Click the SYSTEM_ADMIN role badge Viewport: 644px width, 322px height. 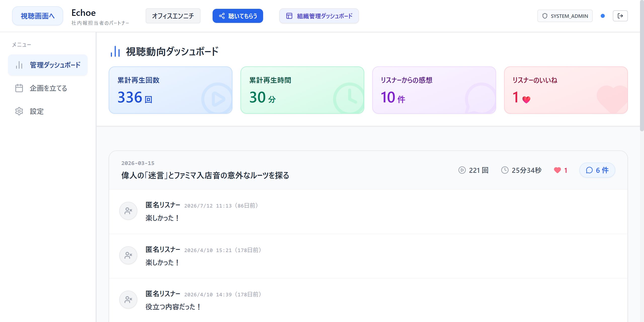point(565,16)
